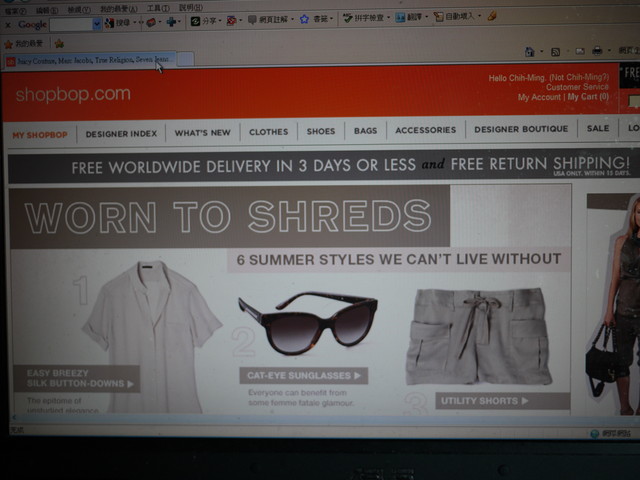640x480 pixels.
Task: Close the Google toolbar with the X
Action: 8,25
